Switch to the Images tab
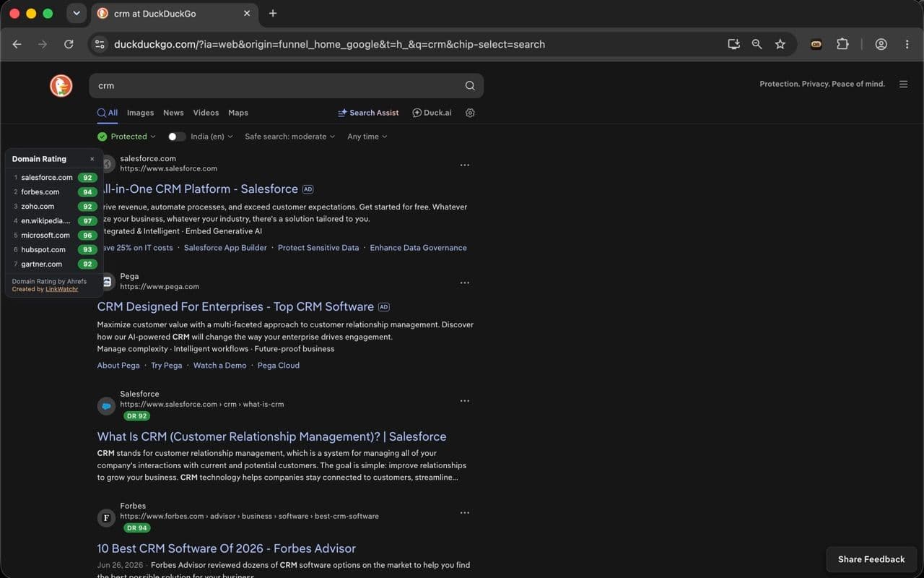Viewport: 924px width, 578px height. pyautogui.click(x=140, y=113)
